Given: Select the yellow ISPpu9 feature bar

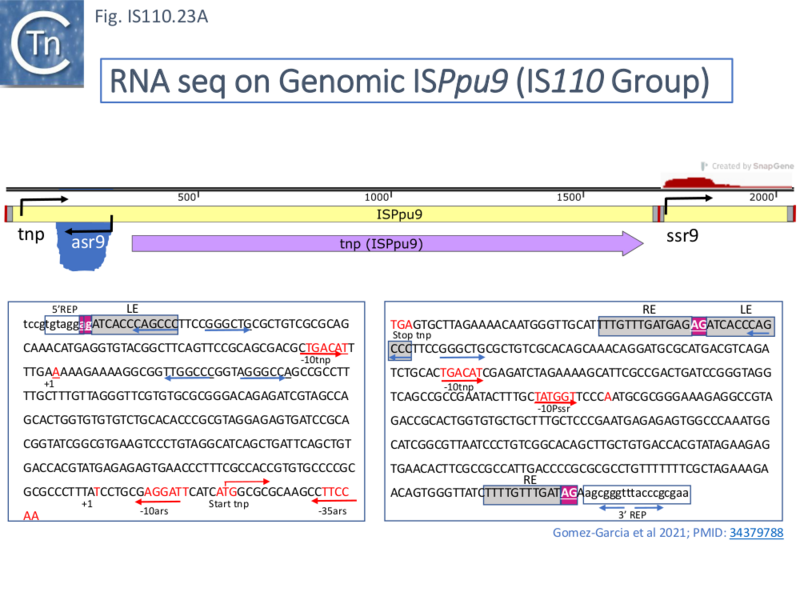Looking at the screenshot, I should click(400, 213).
